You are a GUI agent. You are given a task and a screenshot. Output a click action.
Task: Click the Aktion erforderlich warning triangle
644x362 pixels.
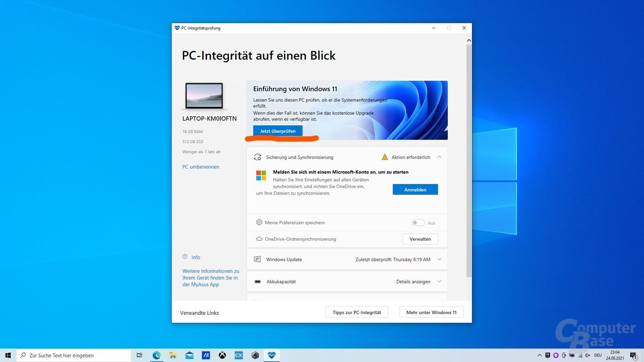(385, 157)
